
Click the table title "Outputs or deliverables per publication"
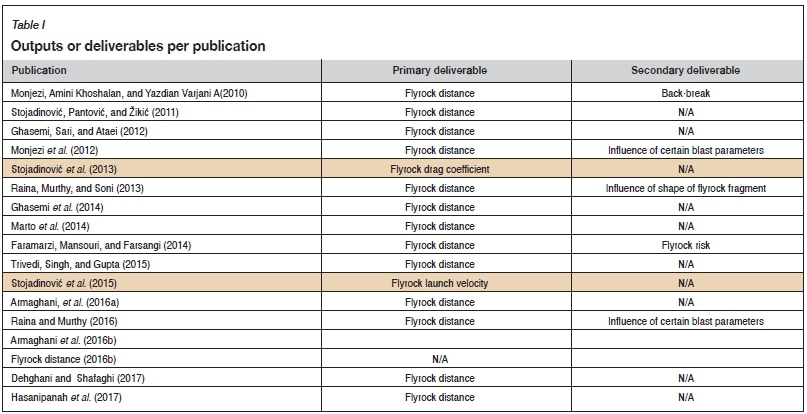tap(137, 46)
